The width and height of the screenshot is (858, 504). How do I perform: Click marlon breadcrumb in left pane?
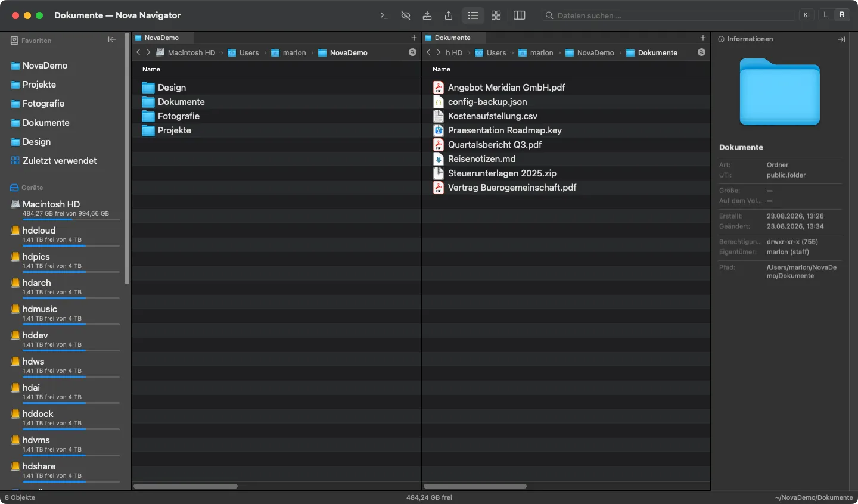(288, 52)
